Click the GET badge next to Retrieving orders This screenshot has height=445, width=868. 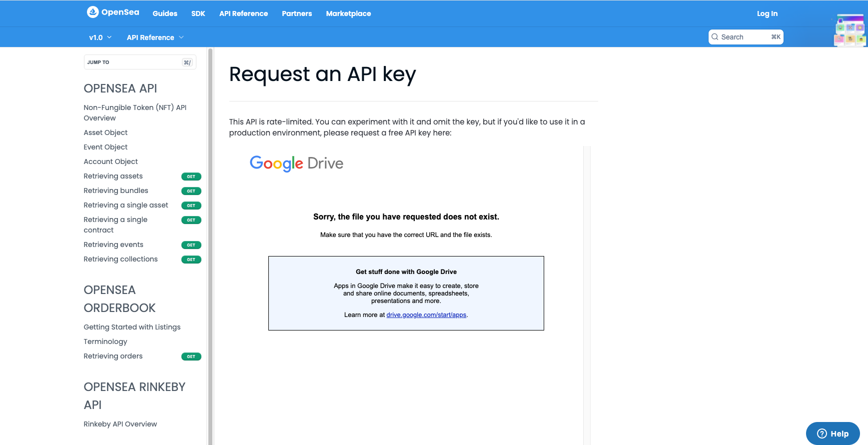click(x=191, y=356)
